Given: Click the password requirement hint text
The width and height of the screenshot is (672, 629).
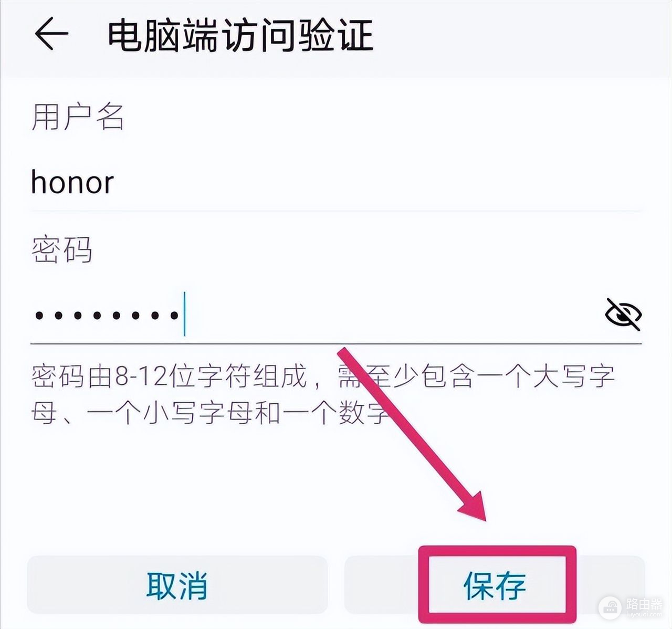Looking at the screenshot, I should [323, 394].
